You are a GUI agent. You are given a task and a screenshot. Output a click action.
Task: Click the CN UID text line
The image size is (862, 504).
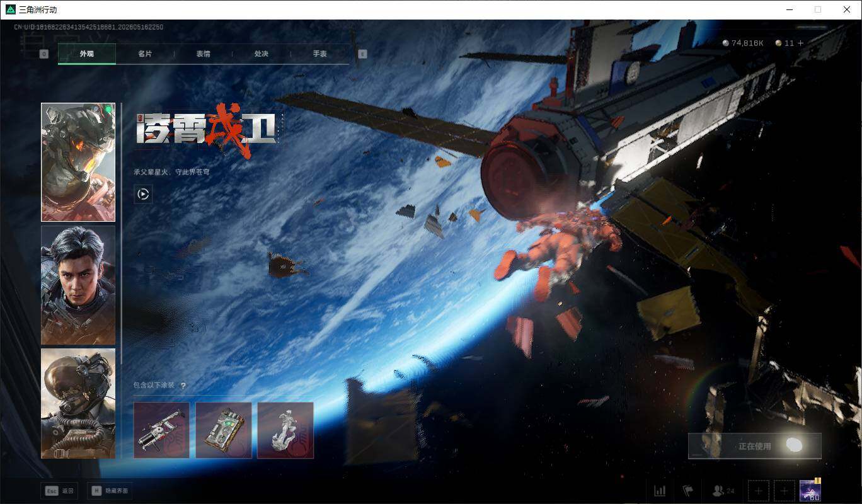[x=89, y=27]
